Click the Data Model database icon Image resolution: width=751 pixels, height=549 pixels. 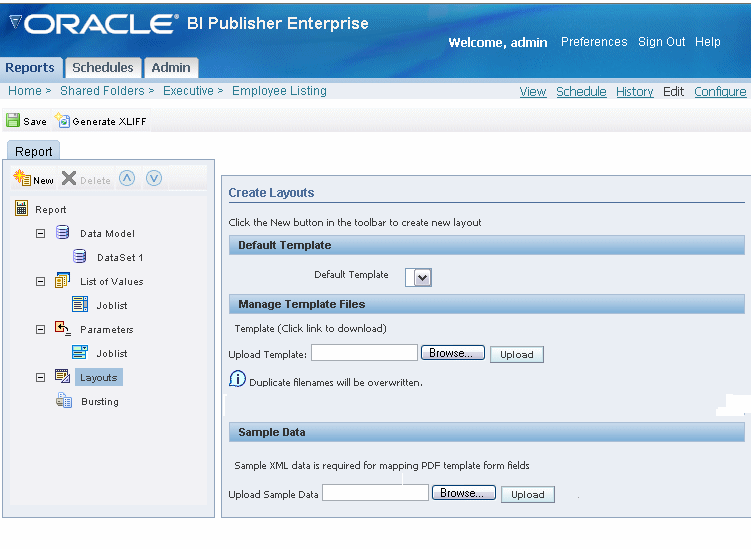(62, 232)
